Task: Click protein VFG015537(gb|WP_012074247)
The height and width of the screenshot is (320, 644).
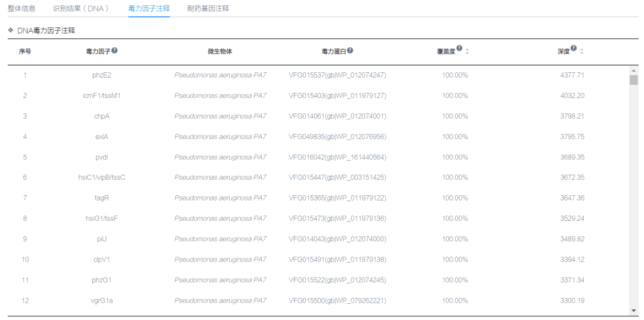Action: click(x=337, y=75)
